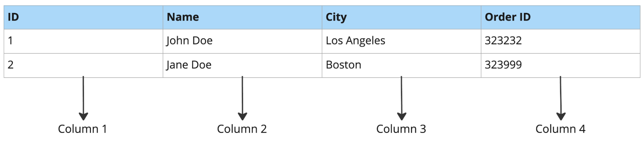Image resolution: width=644 pixels, height=141 pixels.
Task: Select the Jane Doe cell
Action: point(189,65)
